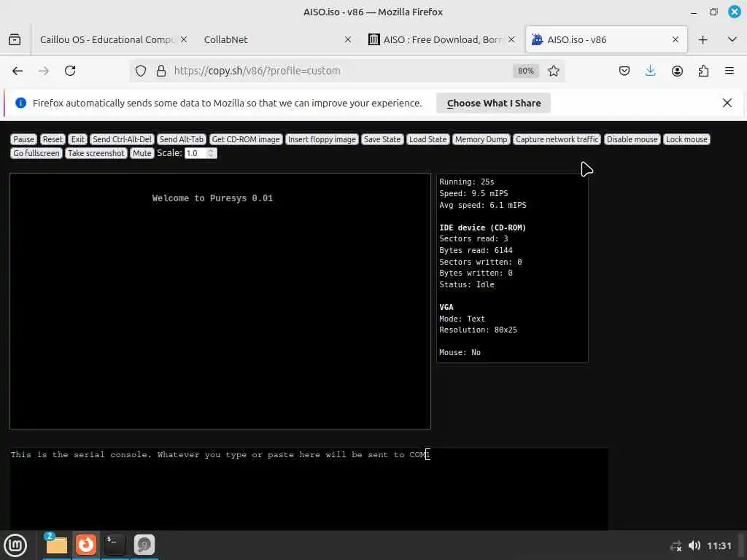Send Alt-Tab to the emulator
Viewport: 747px width, 560px height.
coord(181,139)
